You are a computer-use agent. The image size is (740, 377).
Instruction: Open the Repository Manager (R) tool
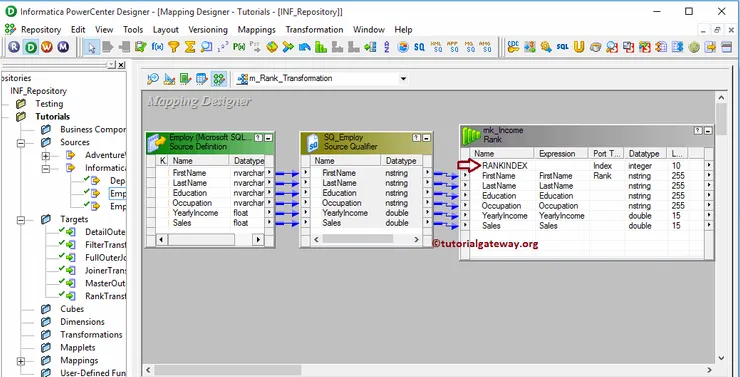click(14, 47)
